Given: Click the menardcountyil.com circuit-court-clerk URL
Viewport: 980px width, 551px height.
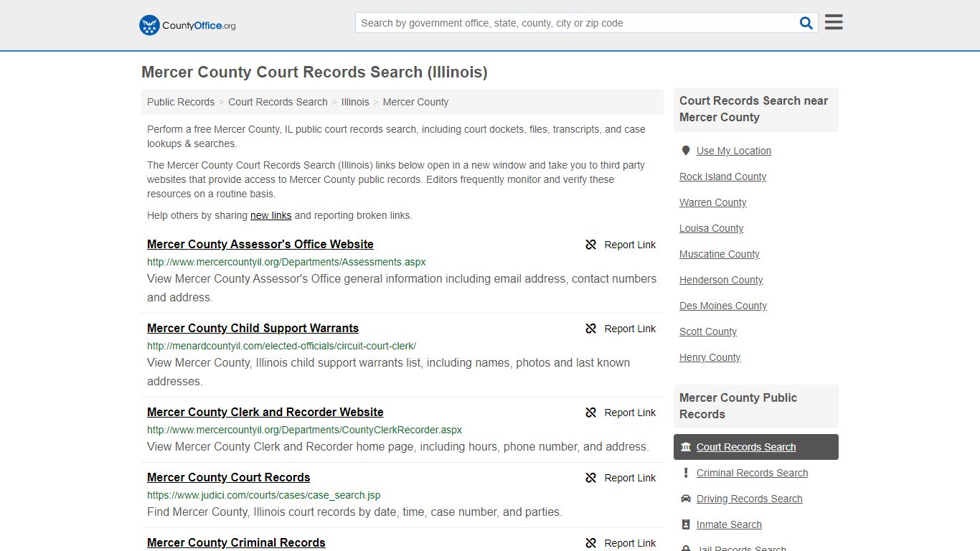Looking at the screenshot, I should click(281, 346).
